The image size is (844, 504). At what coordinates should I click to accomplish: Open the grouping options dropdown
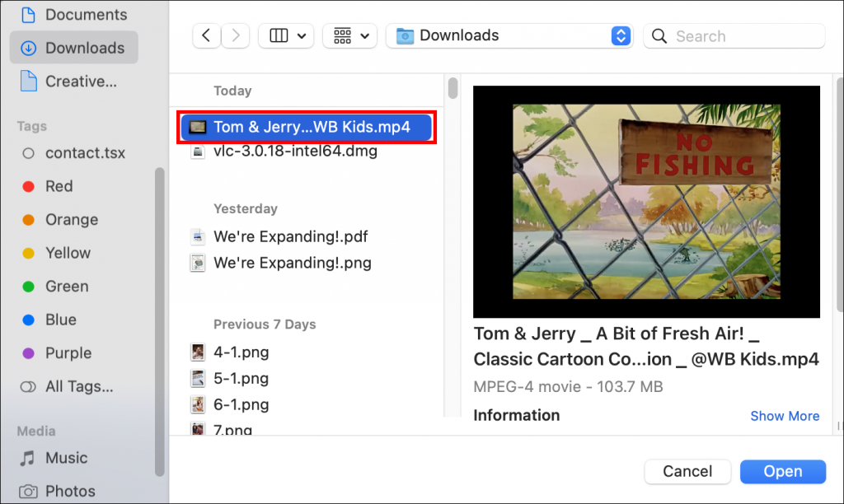(x=349, y=35)
